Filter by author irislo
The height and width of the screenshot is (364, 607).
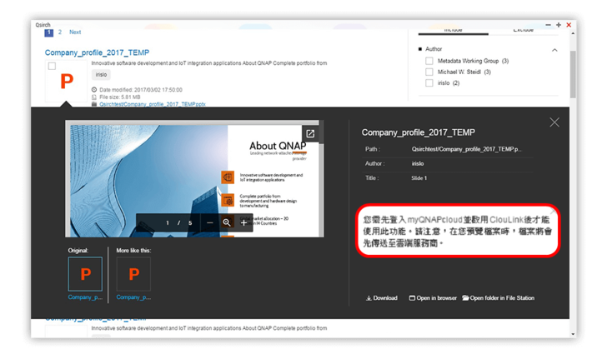pyautogui.click(x=429, y=82)
